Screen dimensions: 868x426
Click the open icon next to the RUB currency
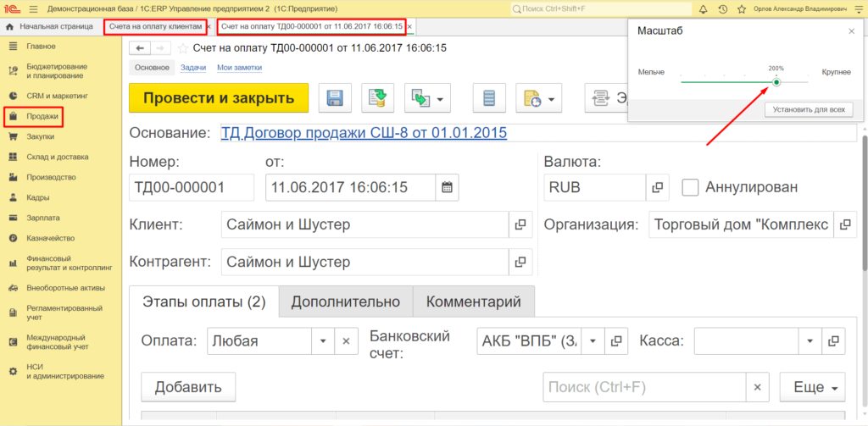click(657, 187)
